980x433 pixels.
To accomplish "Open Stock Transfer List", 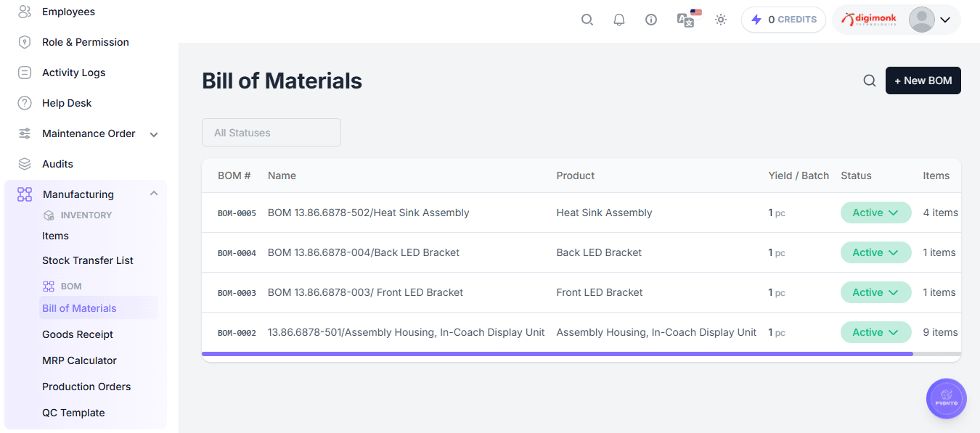I will point(88,260).
